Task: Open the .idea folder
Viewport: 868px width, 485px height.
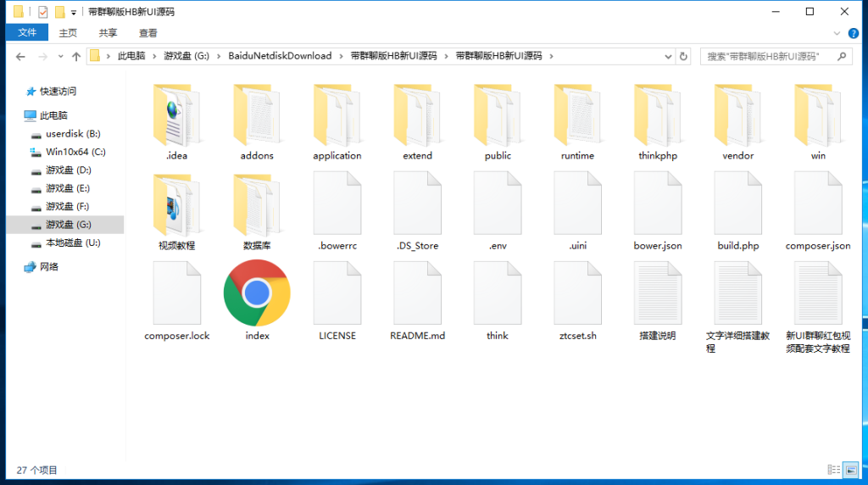Action: click(x=176, y=122)
